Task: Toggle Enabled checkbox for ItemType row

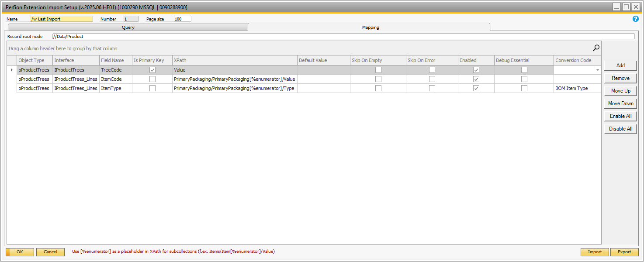Action: [x=476, y=88]
